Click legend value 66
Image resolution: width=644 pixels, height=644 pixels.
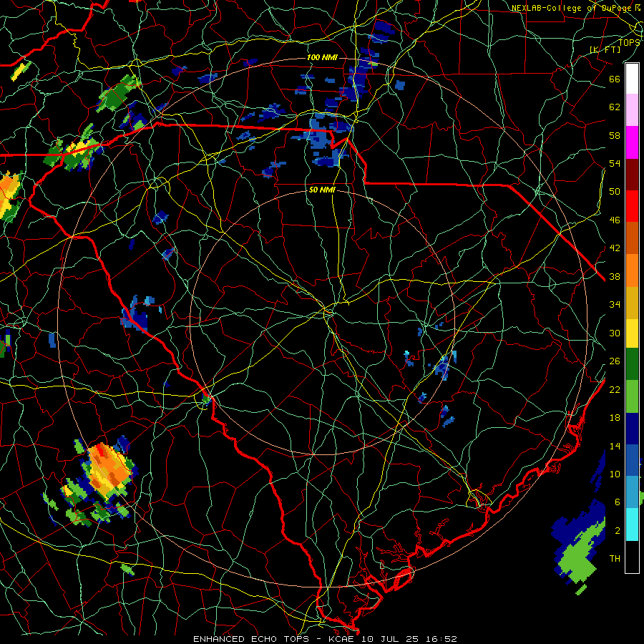pyautogui.click(x=615, y=79)
